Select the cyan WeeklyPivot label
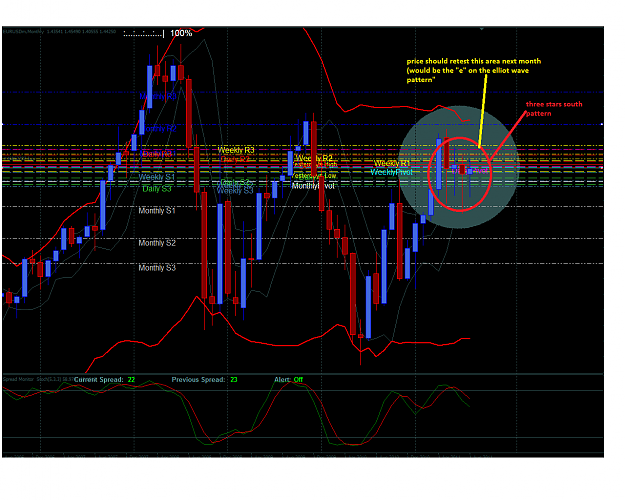The width and height of the screenshot is (625, 500). [391, 172]
